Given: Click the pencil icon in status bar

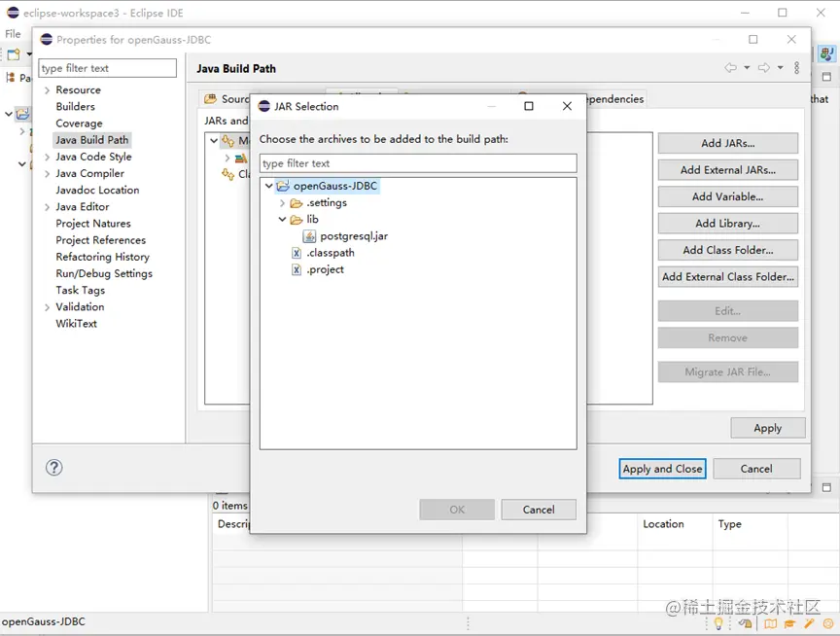Looking at the screenshot, I should pyautogui.click(x=809, y=623).
